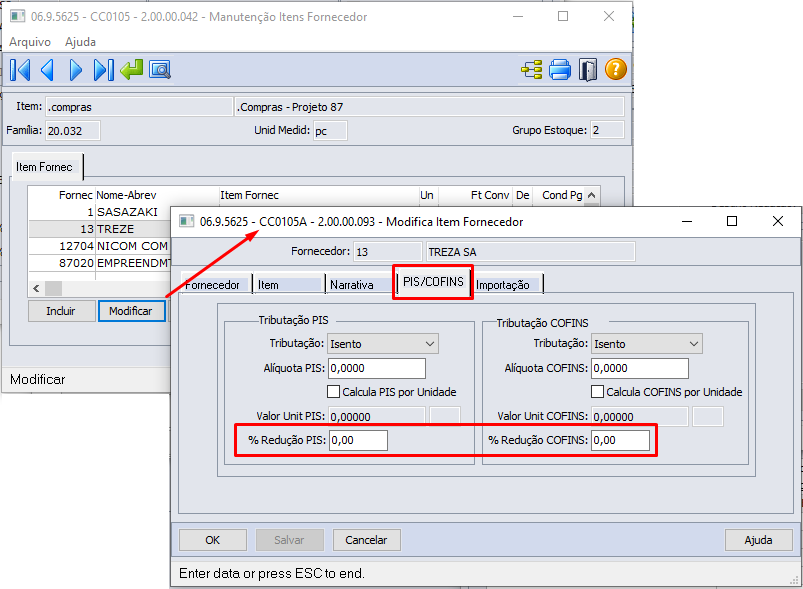Select the SASAZAKI supplier row
803x589 pixels.
pos(100,212)
